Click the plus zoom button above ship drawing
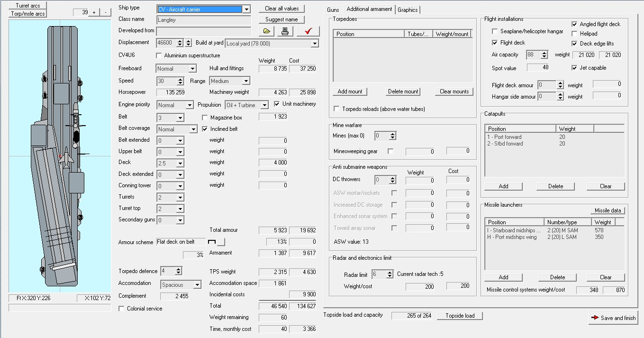Screen dimensions: 644x338 pos(93,12)
